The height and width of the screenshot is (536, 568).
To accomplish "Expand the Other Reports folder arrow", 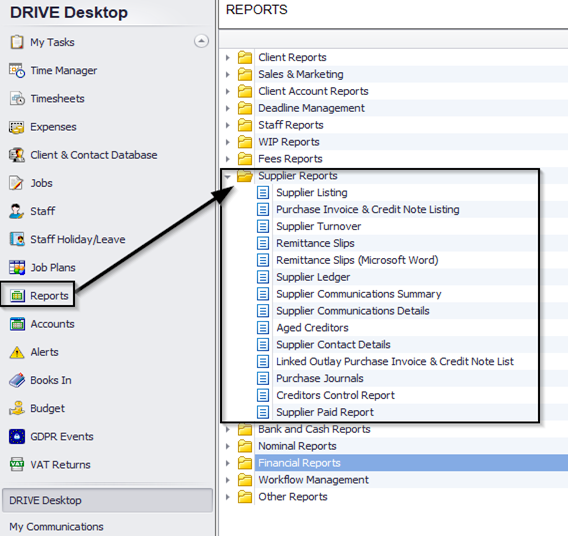I will pos(227,497).
